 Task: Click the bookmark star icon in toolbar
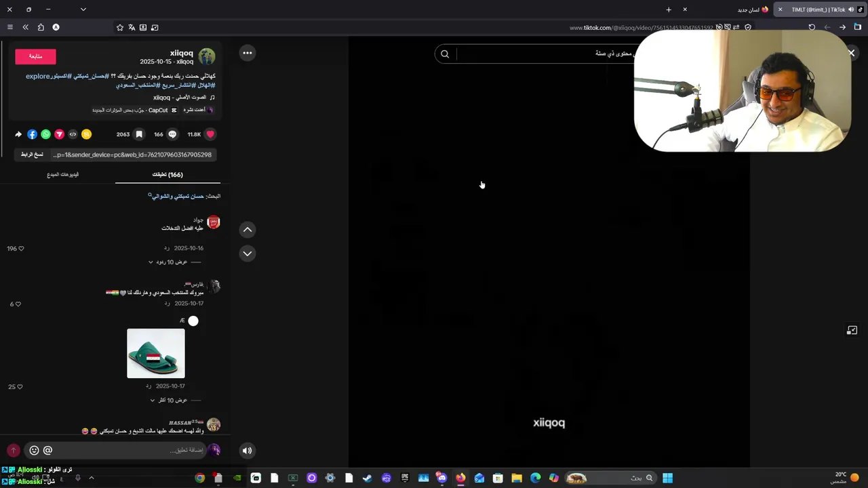tap(120, 27)
